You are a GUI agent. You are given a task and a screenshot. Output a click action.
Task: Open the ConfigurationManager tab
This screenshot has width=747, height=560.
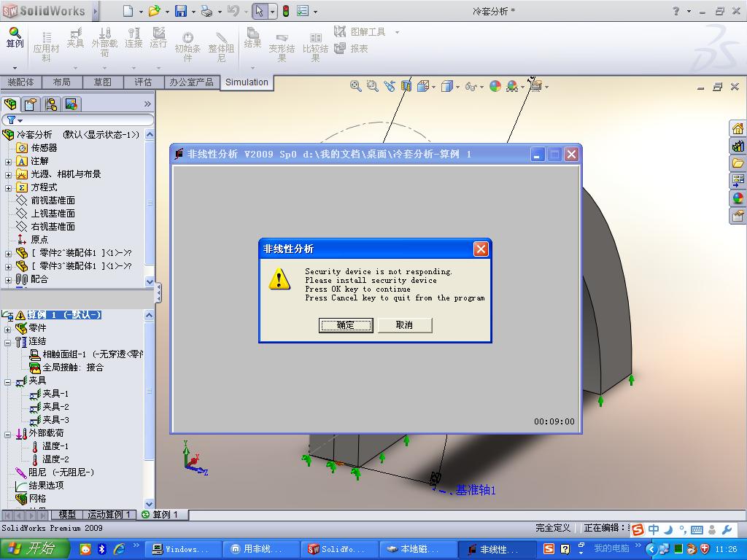coord(51,104)
